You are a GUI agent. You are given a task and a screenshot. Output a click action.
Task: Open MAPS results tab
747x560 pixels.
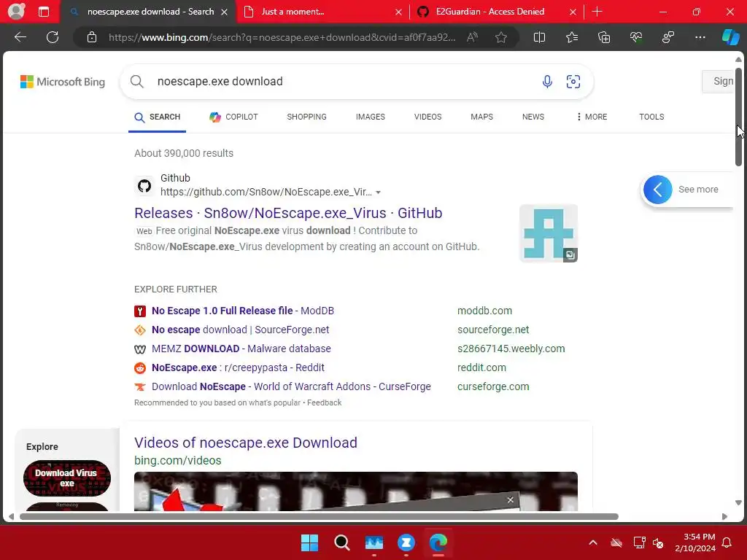tap(481, 117)
